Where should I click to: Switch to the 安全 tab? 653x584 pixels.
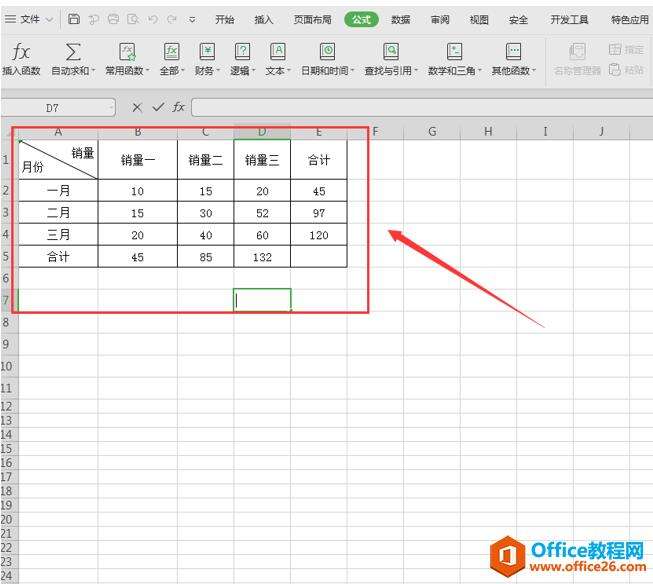click(518, 20)
